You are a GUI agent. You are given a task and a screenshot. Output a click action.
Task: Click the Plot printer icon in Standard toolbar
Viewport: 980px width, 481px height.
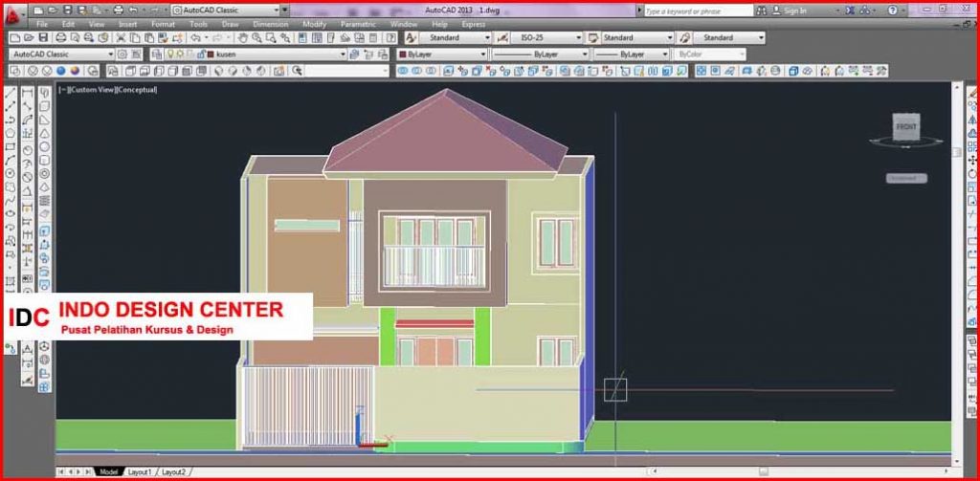[61, 38]
